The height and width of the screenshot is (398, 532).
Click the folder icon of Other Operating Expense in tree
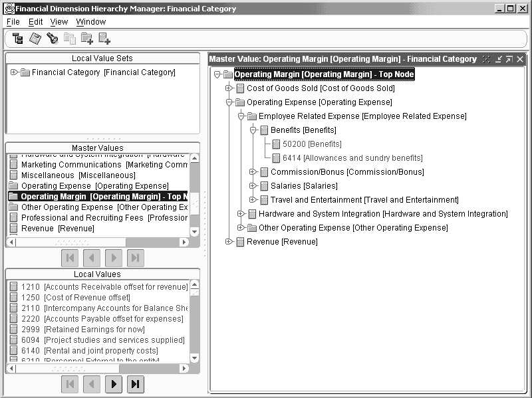(252, 228)
